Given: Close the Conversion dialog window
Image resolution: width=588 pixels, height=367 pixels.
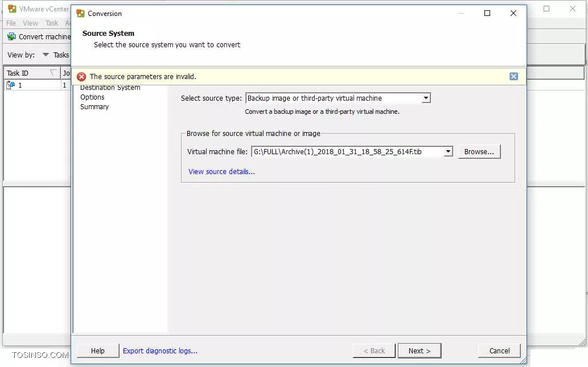Looking at the screenshot, I should pos(513,14).
